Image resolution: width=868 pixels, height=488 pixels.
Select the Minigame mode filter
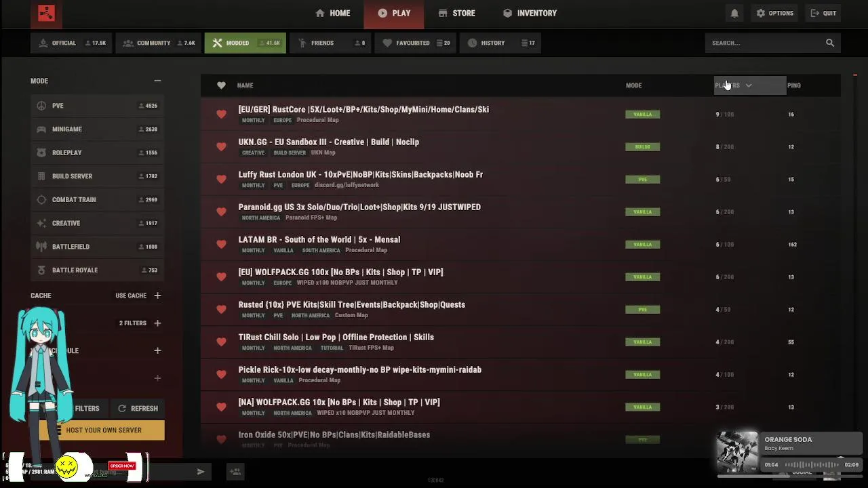(97, 129)
